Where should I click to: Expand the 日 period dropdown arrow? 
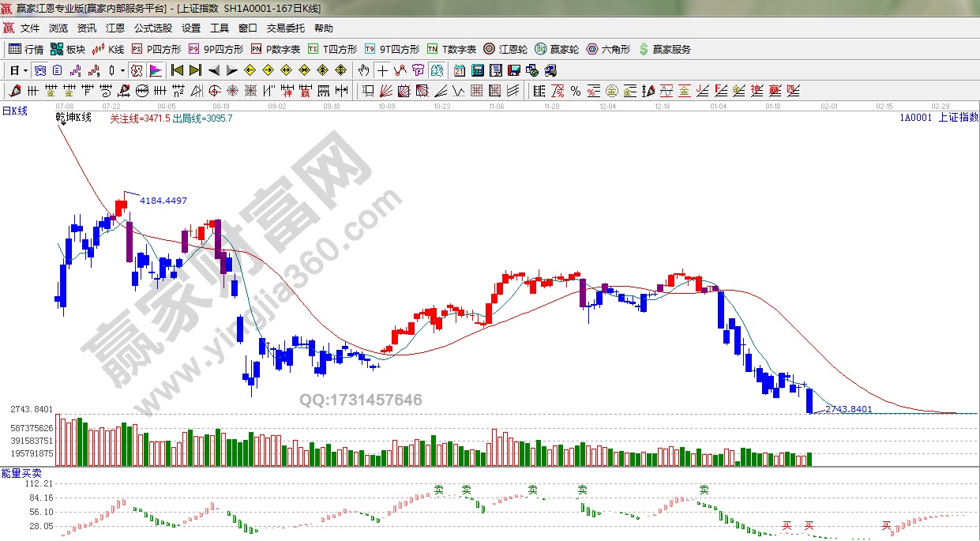[25, 70]
